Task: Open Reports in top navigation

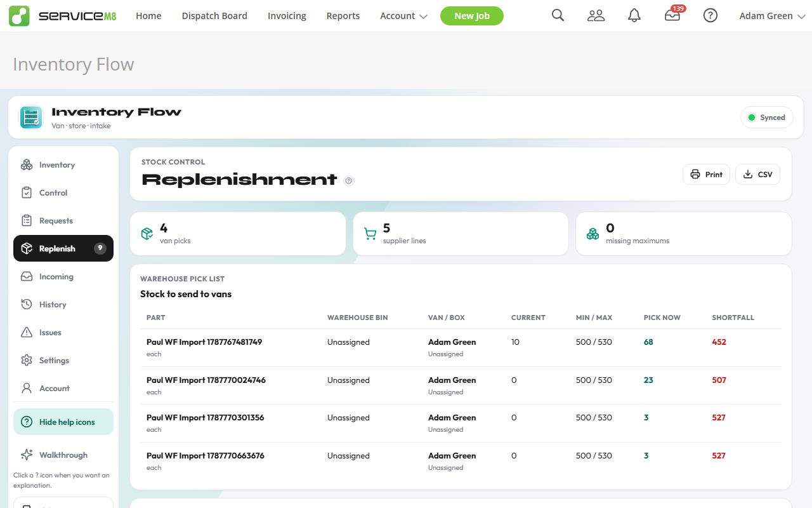Action: tap(343, 16)
